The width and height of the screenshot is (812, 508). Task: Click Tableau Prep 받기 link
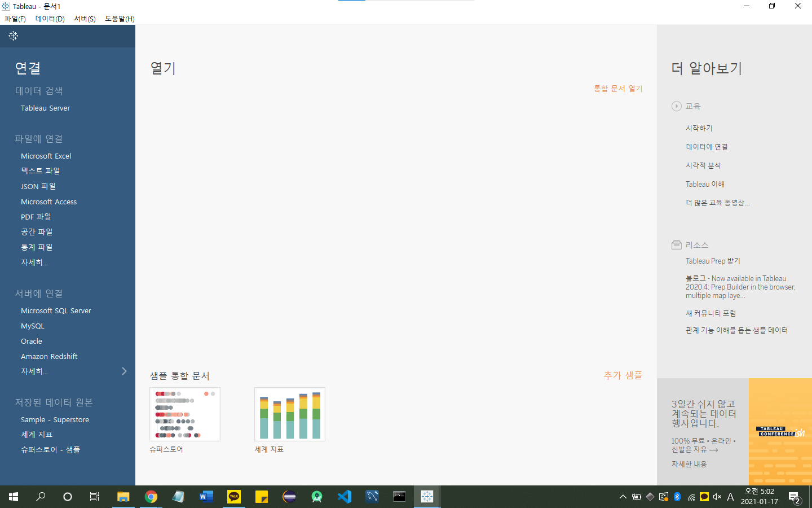[x=713, y=261]
